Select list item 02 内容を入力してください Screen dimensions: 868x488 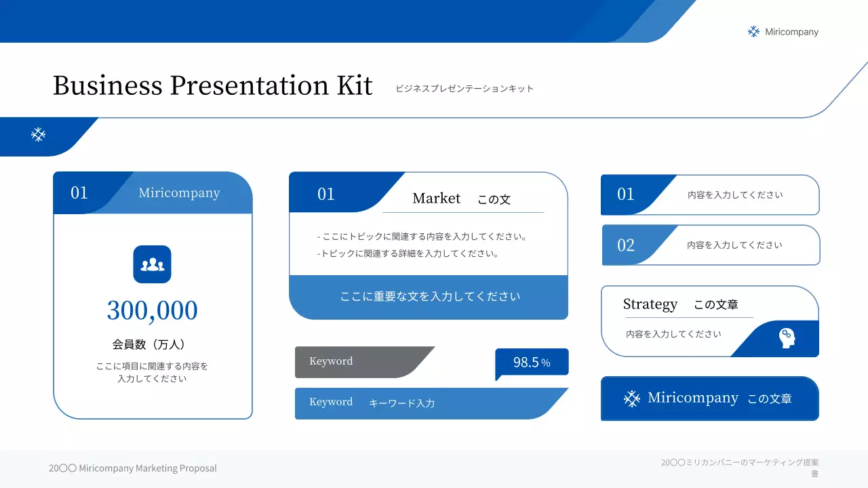[734, 245]
